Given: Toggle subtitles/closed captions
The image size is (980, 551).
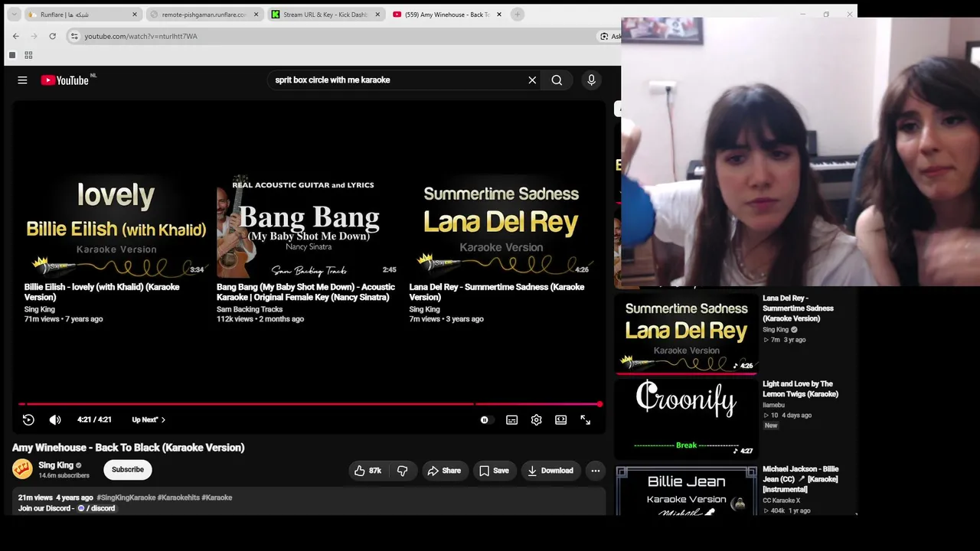Looking at the screenshot, I should coord(511,420).
